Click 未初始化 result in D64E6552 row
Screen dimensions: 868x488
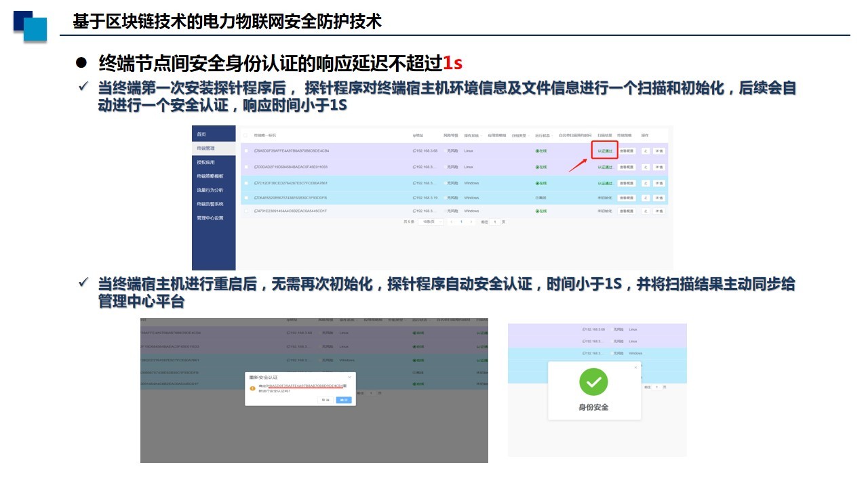point(605,198)
